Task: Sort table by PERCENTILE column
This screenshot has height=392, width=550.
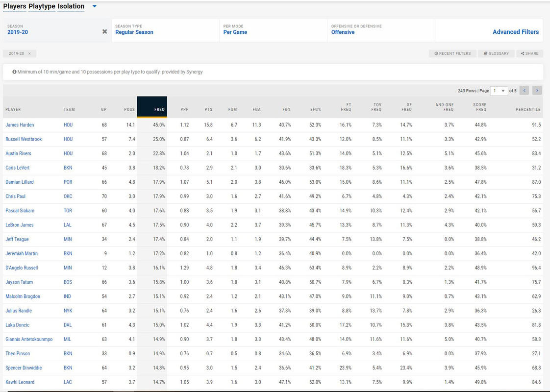Action: (x=528, y=109)
